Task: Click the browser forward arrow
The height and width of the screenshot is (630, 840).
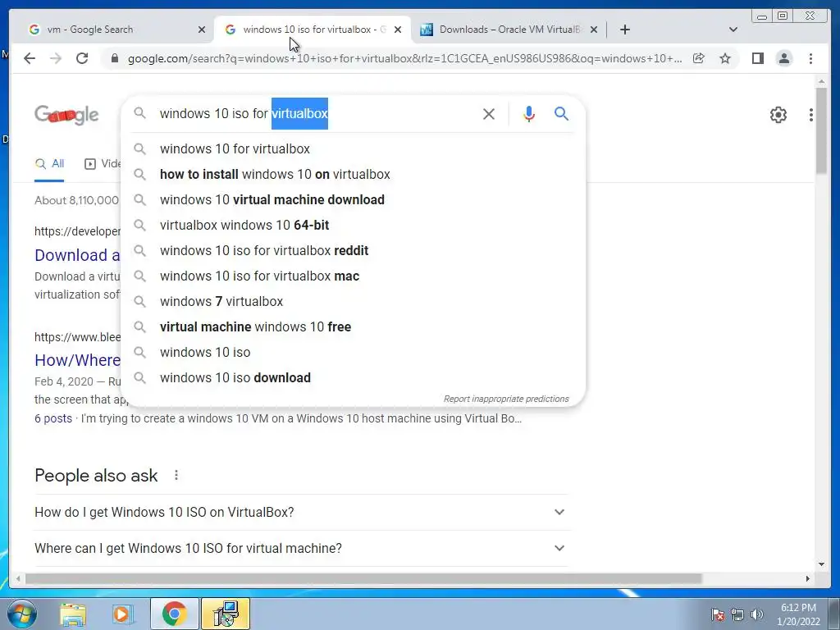Action: 56,58
